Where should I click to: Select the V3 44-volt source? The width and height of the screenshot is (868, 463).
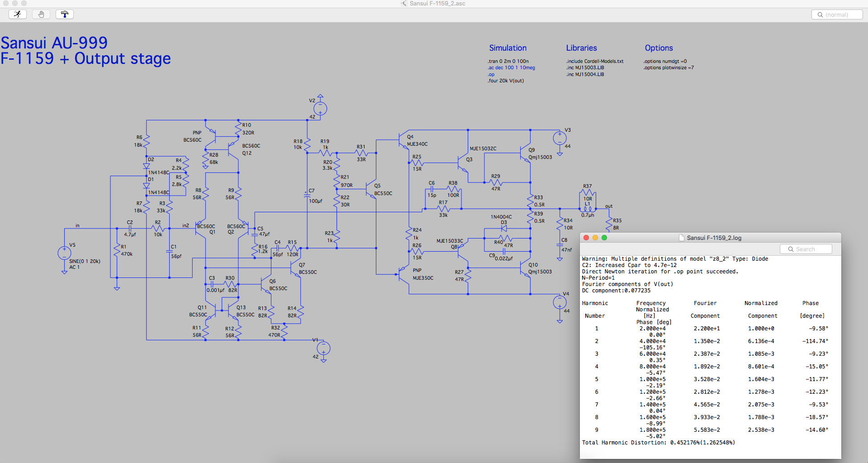560,138
